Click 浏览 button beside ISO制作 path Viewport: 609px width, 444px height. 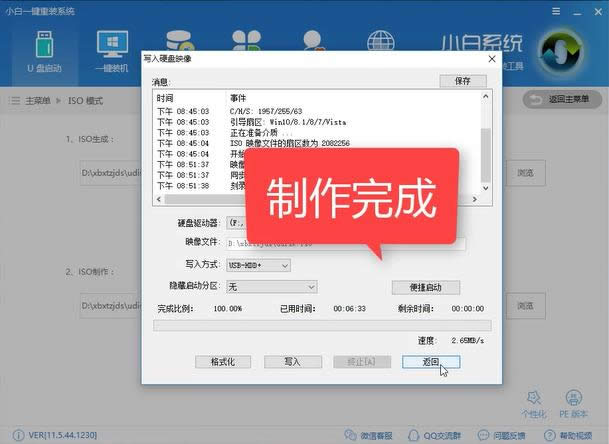tap(525, 306)
